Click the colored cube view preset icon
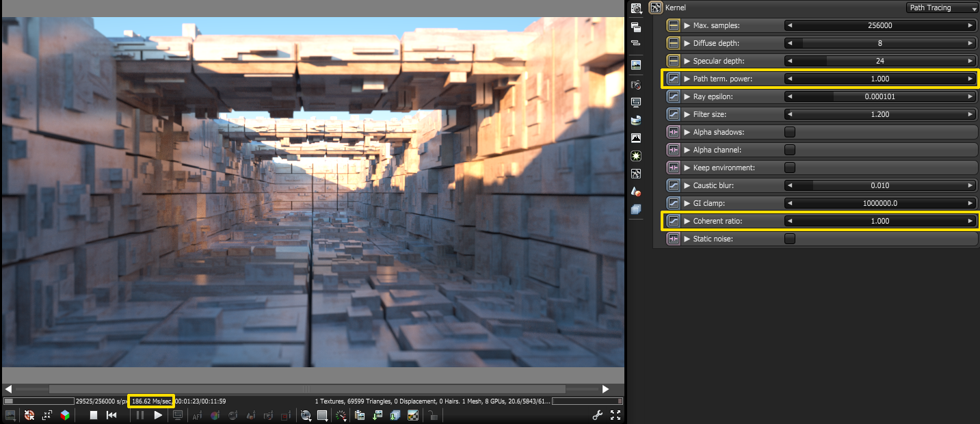Viewport: 980px width, 424px height. tap(65, 415)
